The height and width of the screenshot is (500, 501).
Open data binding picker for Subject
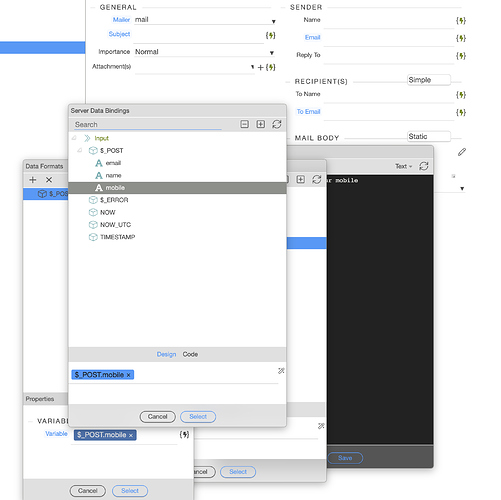pos(270,35)
